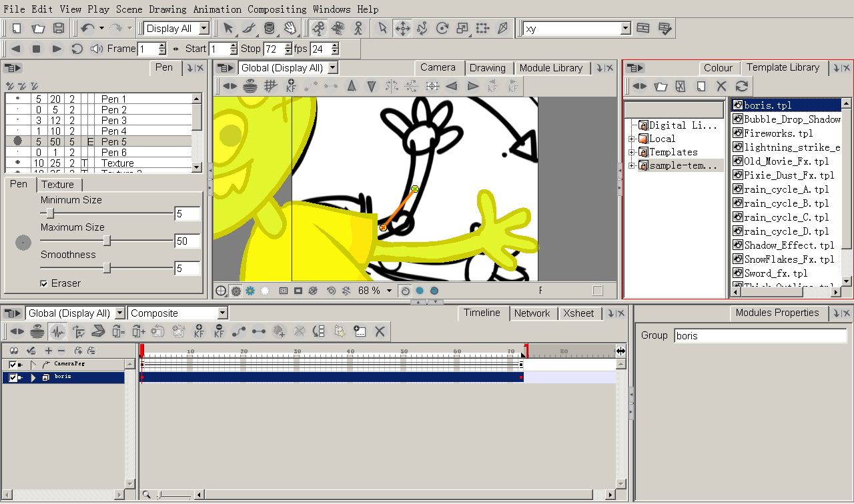Image resolution: width=854 pixels, height=504 pixels.
Task: Click the Save disk icon
Action: click(x=59, y=28)
